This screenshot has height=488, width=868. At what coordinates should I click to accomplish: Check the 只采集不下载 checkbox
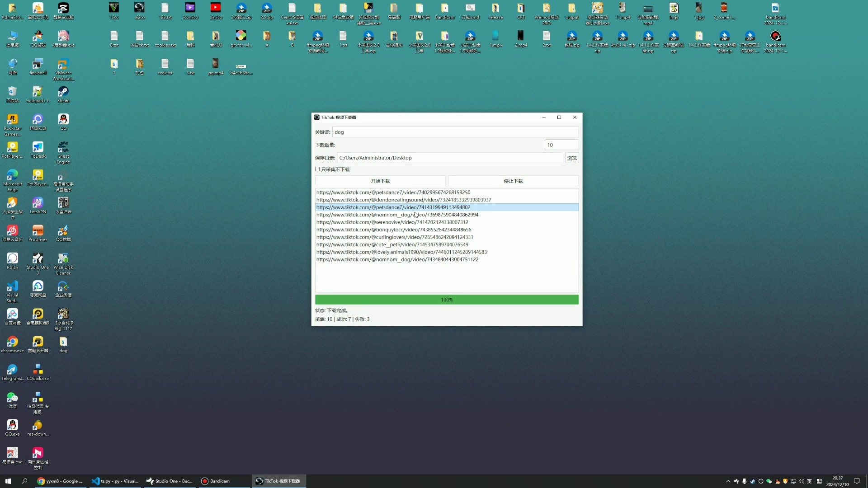[x=317, y=169]
